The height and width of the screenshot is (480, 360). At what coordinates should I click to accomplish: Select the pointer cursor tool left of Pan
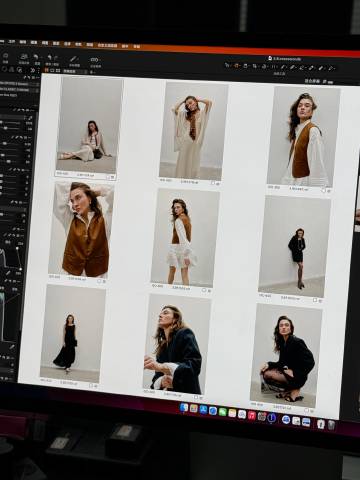pyautogui.click(x=227, y=65)
